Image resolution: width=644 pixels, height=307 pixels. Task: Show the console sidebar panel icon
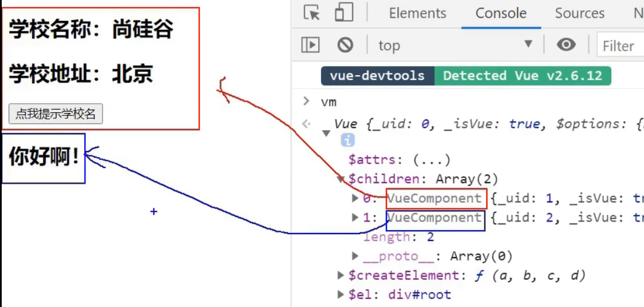pyautogui.click(x=310, y=45)
